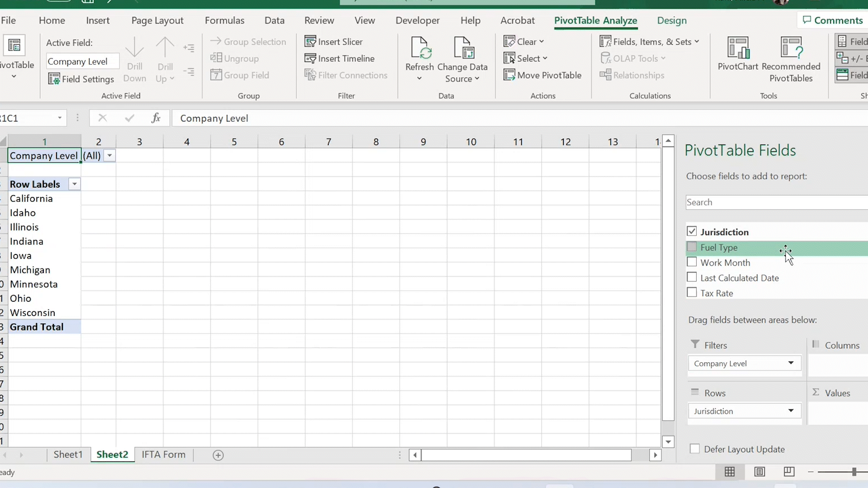Screen dimensions: 868x488
Task: Toggle the Defer Layout Update checkbox
Action: [695, 449]
